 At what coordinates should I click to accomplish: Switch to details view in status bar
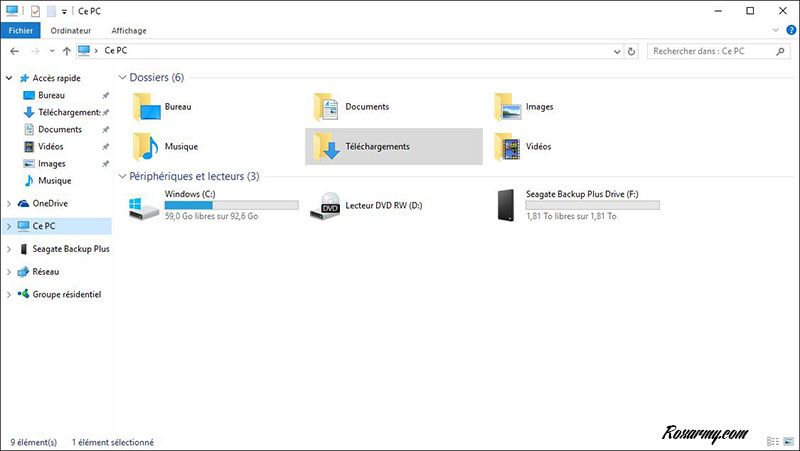tap(773, 441)
